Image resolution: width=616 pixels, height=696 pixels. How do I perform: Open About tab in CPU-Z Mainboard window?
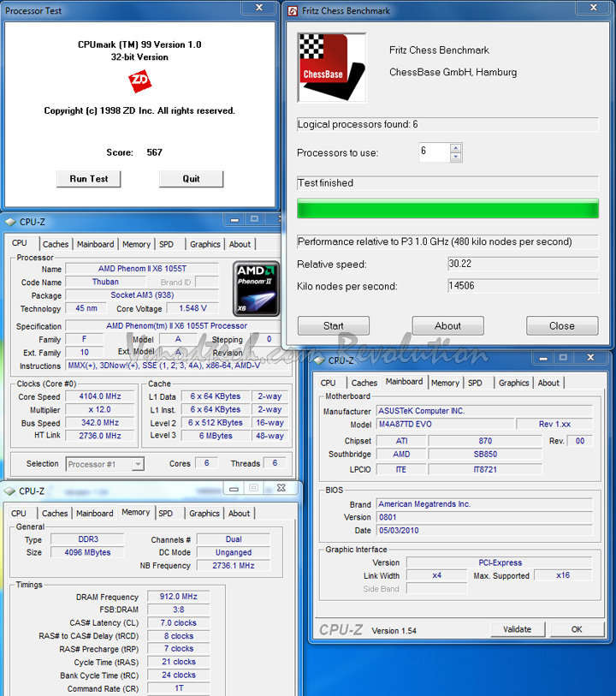point(548,383)
